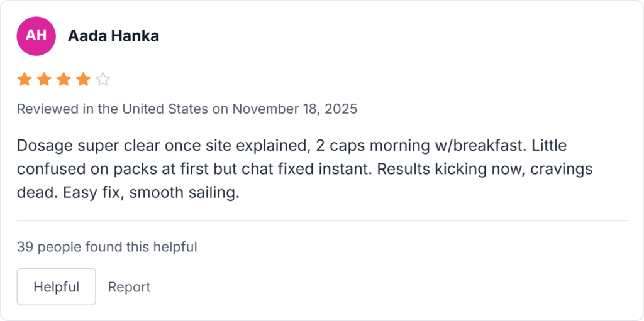
Task: Select the second orange rating star
Action: point(44,80)
